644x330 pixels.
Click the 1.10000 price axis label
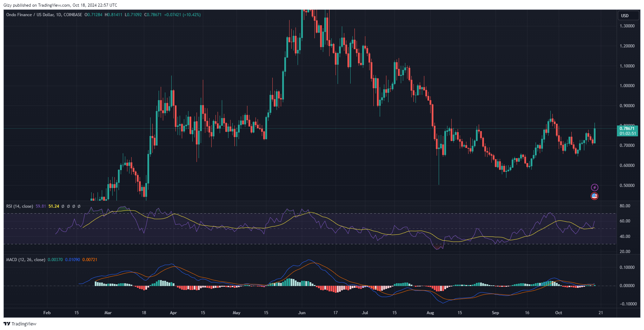(x=627, y=66)
